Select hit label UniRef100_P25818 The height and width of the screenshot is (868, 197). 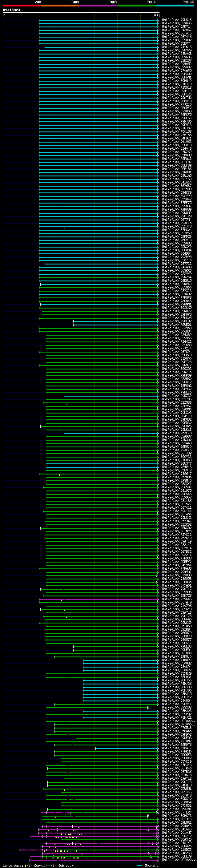[177, 88]
